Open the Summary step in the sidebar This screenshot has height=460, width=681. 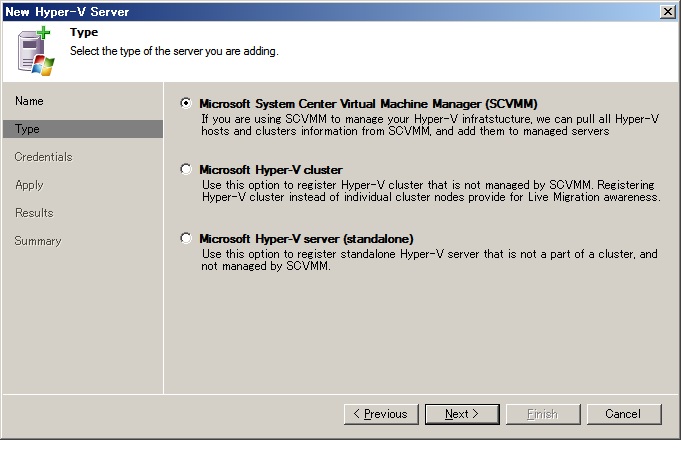[x=38, y=241]
